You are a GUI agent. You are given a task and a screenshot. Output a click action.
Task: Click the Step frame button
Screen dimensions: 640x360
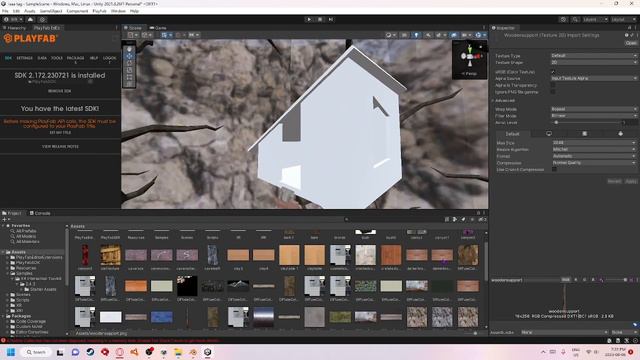[331, 19]
